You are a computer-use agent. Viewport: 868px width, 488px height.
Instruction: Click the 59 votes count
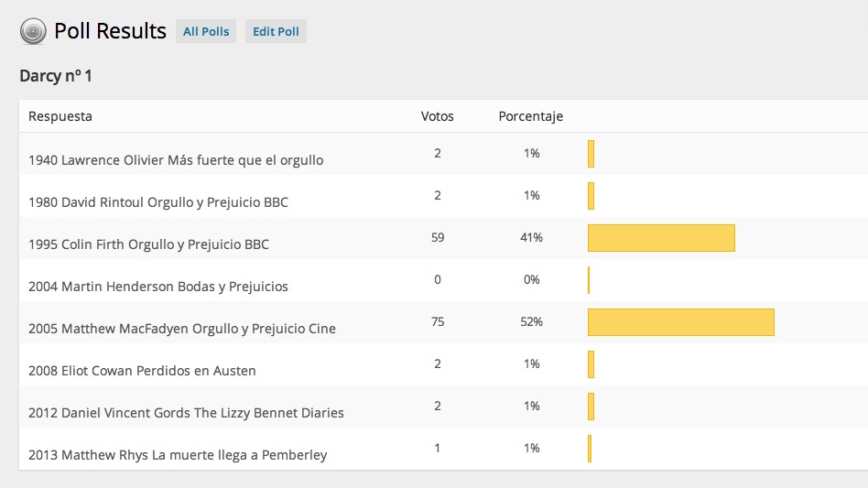tap(438, 237)
